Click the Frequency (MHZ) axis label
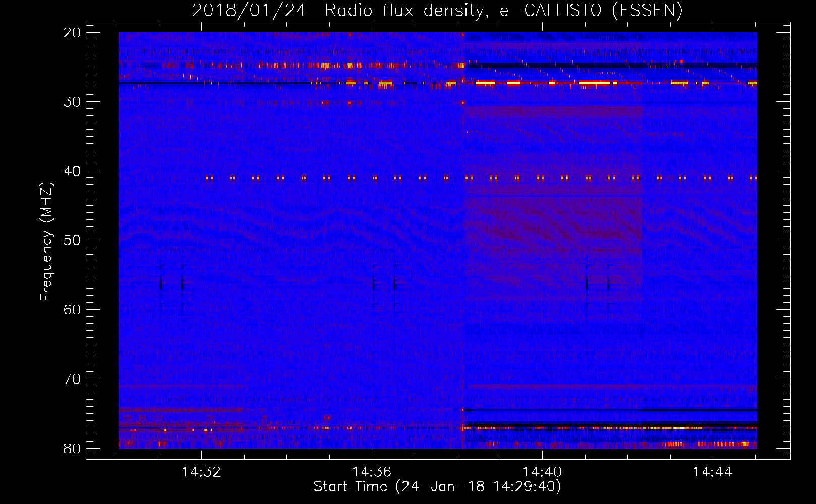Viewport: 816px width, 504px height. click(x=46, y=242)
